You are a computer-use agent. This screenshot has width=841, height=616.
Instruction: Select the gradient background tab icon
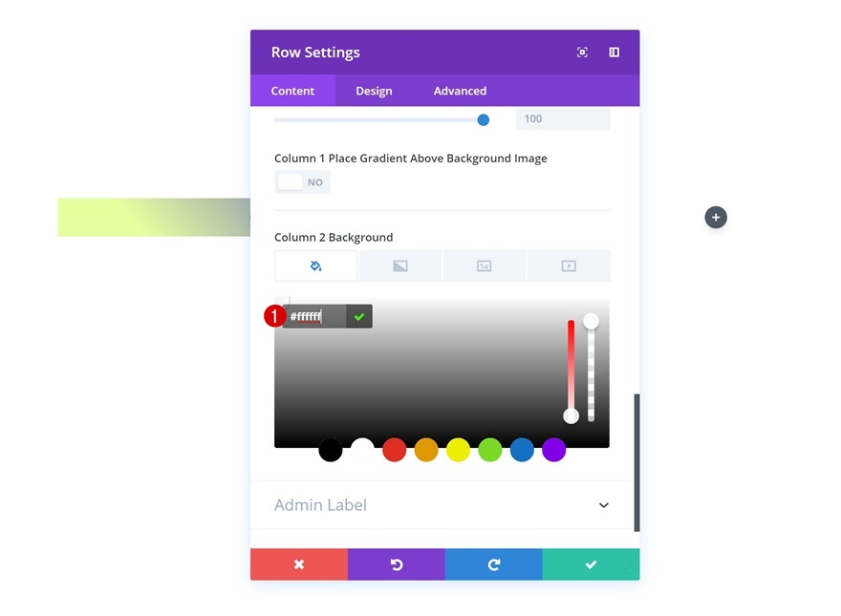tap(400, 266)
